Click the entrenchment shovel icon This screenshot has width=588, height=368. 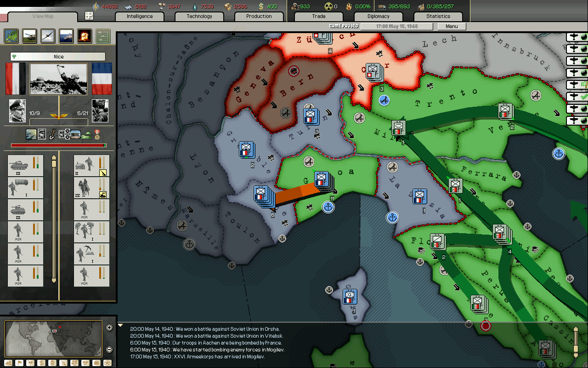pyautogui.click(x=52, y=134)
